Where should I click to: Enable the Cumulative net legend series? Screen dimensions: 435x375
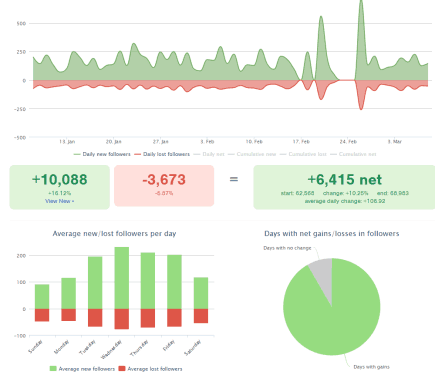353,154
